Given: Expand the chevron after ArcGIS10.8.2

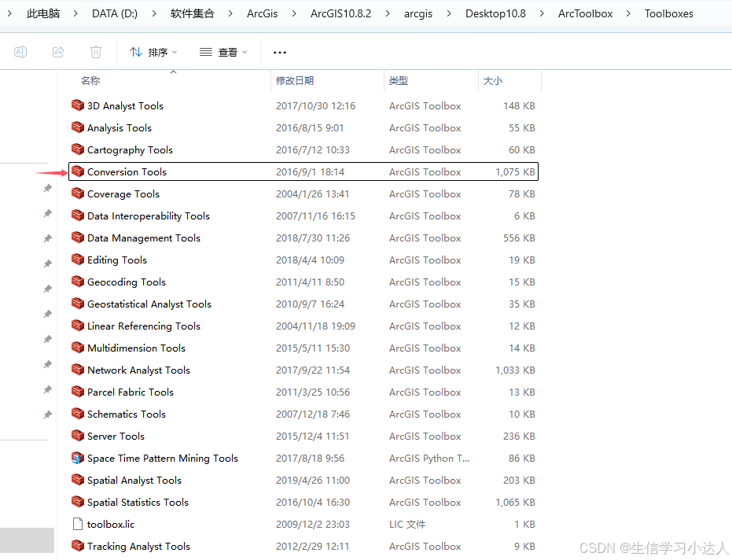Looking at the screenshot, I should click(388, 13).
